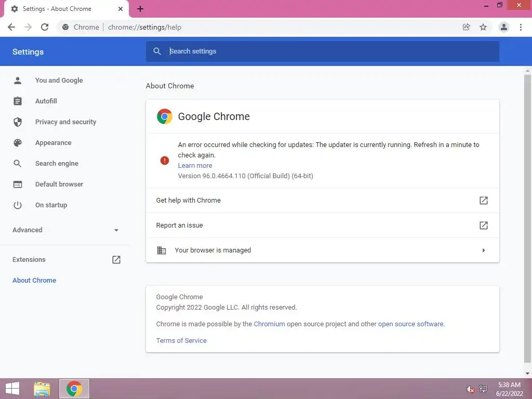Click external link icon for Report an issue

484,225
